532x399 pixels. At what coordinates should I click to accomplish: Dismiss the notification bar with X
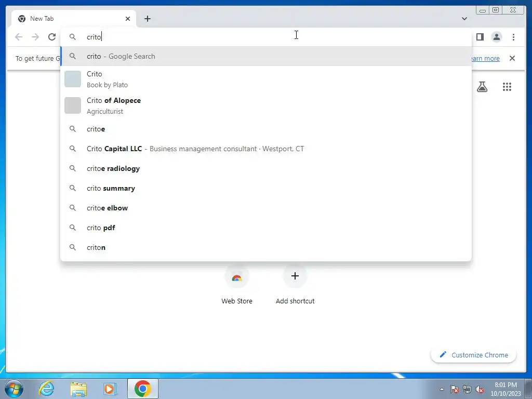pos(512,58)
